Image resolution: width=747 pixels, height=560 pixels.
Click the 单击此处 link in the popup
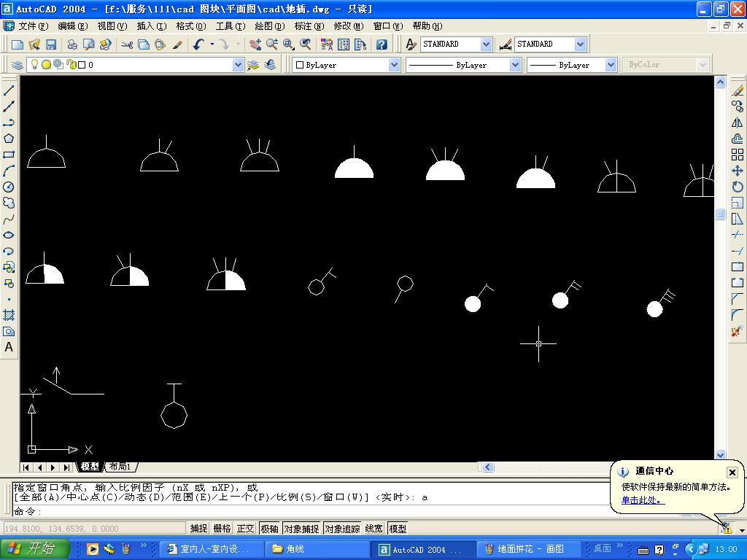tap(641, 500)
